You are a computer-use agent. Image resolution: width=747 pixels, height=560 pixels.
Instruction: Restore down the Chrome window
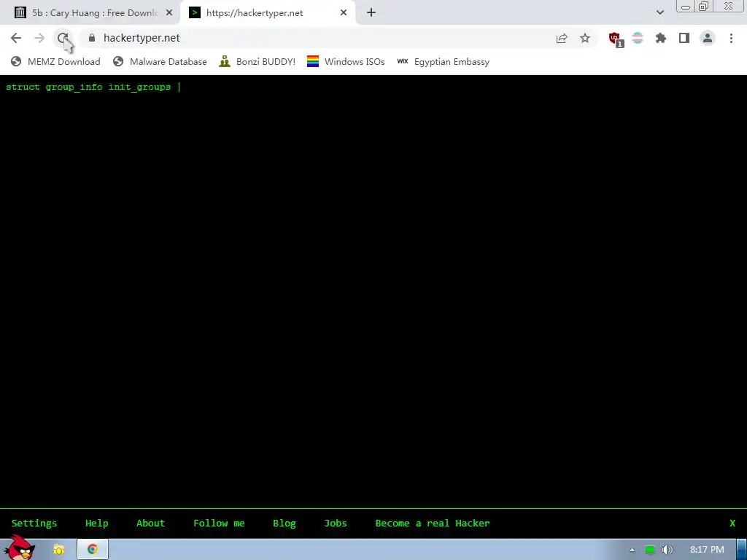point(704,6)
